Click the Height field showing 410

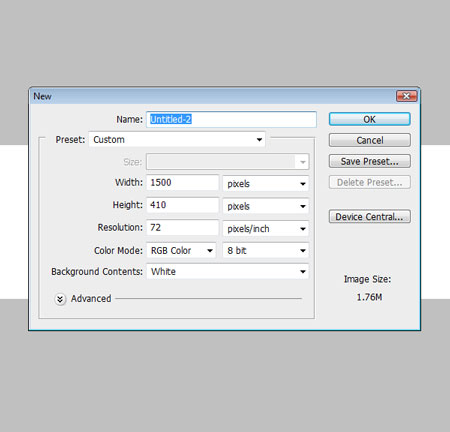click(182, 205)
